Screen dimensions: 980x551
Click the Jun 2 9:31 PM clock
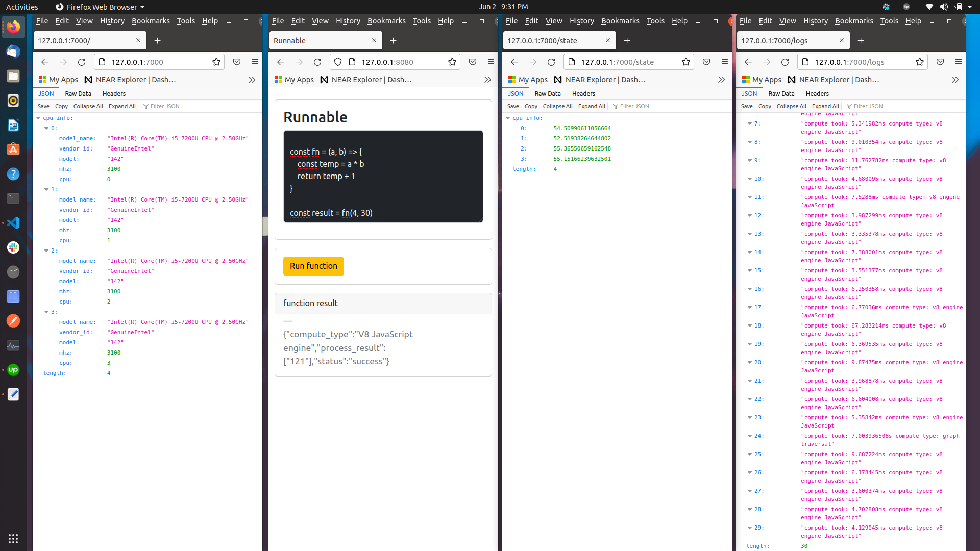pos(503,7)
